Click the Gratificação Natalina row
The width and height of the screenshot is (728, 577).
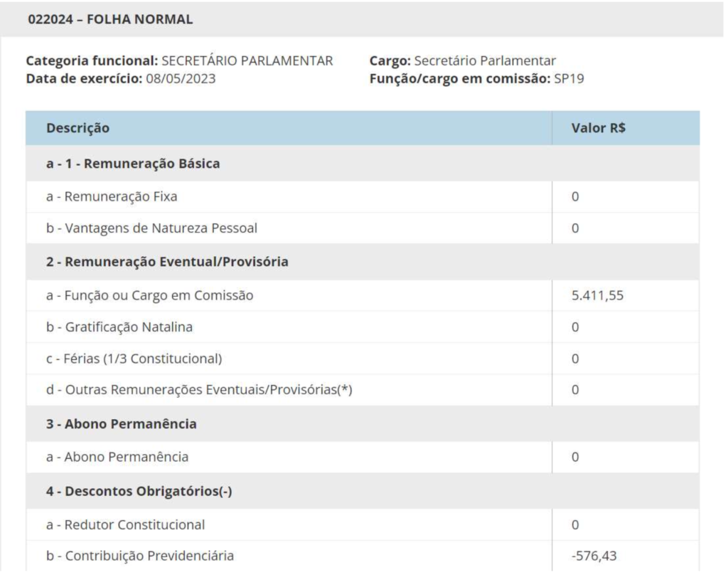120,327
